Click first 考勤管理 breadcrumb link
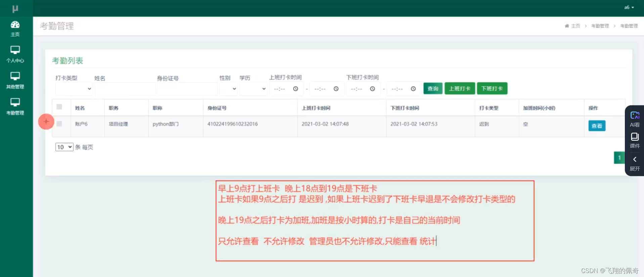The image size is (644, 277). 600,26
